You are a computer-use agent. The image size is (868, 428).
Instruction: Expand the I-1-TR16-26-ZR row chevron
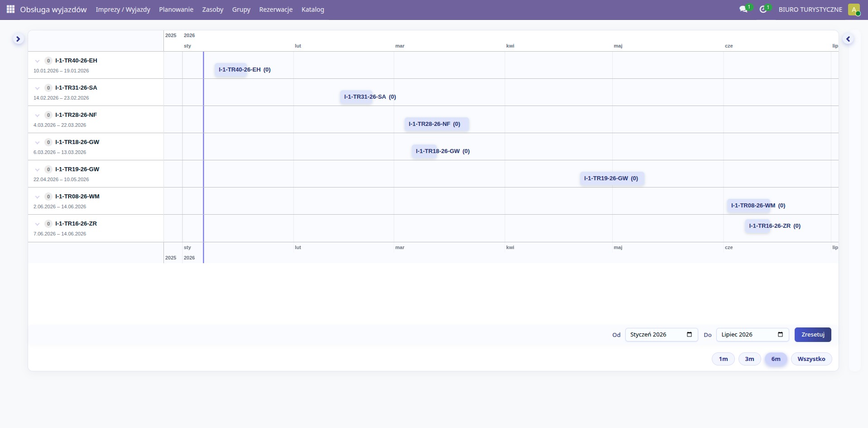click(x=38, y=224)
